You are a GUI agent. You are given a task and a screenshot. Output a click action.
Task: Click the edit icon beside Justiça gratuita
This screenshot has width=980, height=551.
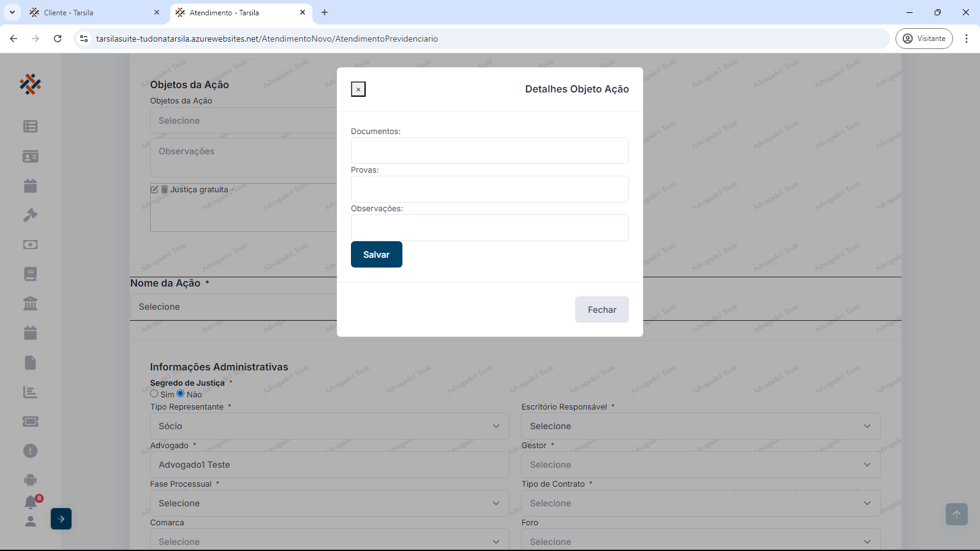tap(155, 190)
